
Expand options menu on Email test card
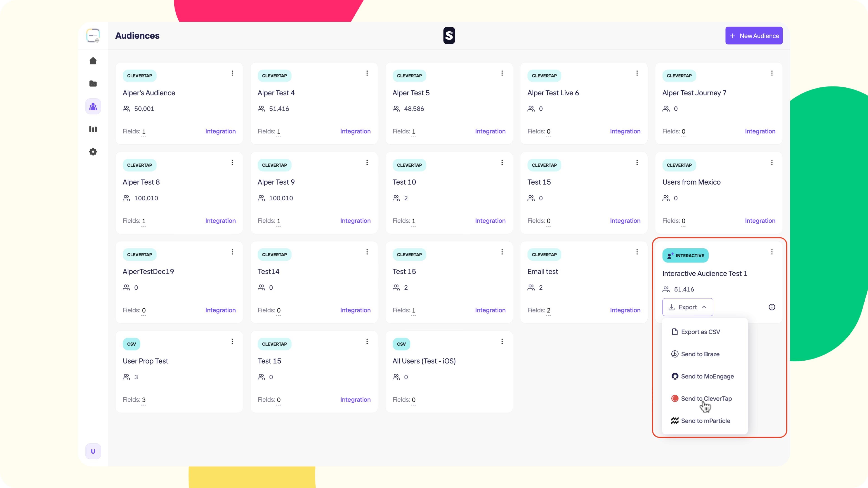coord(637,252)
